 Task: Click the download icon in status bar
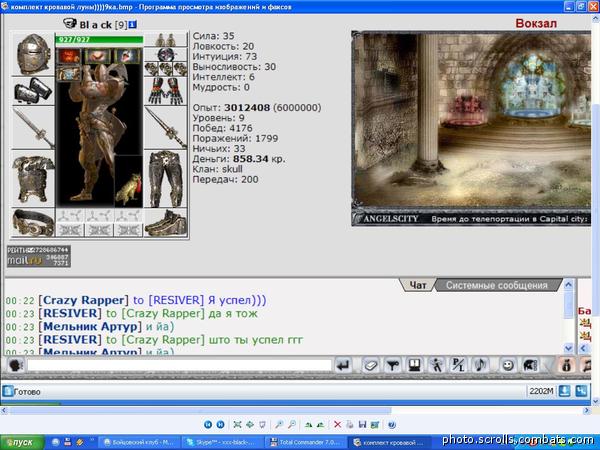click(x=564, y=391)
